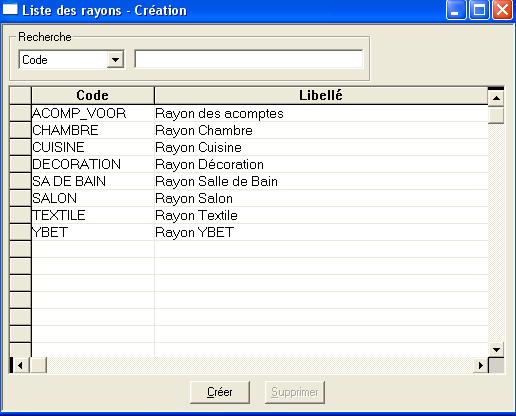Click the vertical scrollbar down arrow
Screen dimensions: 516x416
coord(496,350)
